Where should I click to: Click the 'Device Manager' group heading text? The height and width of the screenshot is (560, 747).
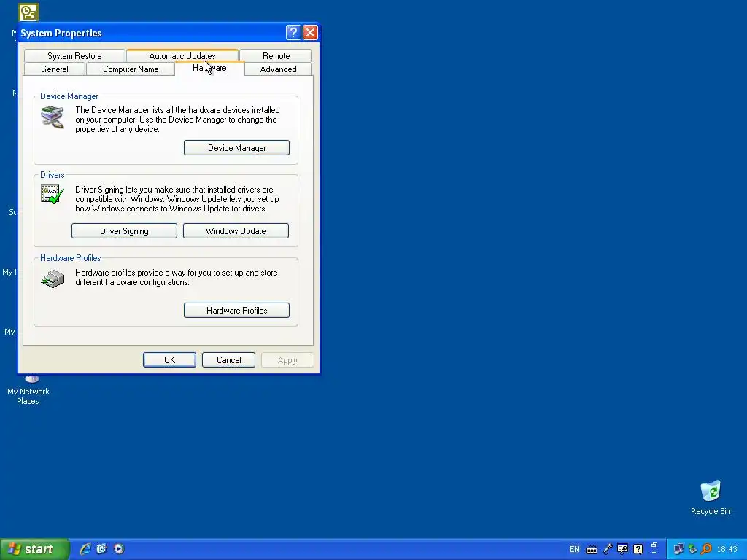[69, 96]
